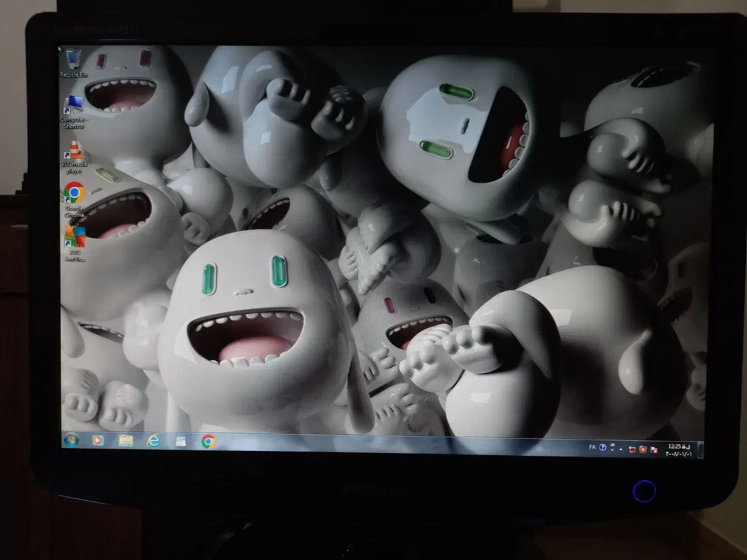Click the network status tray icon
Image resolution: width=747 pixels, height=560 pixels.
[632, 449]
